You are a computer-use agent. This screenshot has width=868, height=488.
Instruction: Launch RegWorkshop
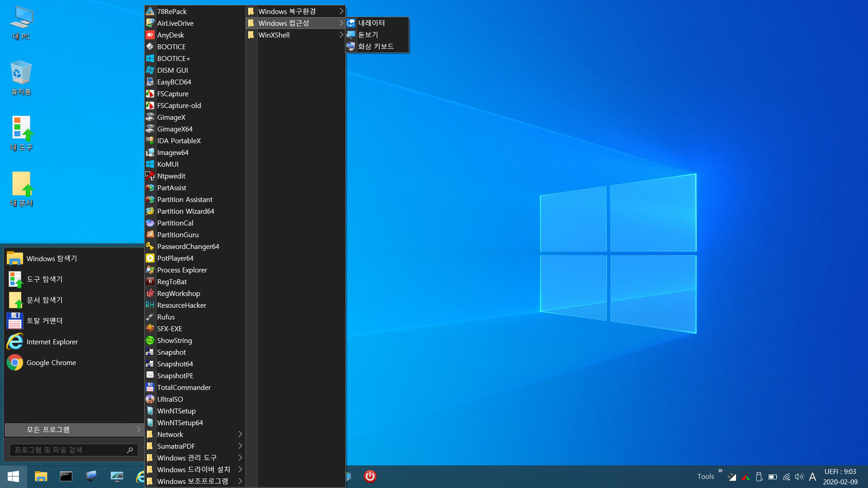(x=195, y=293)
